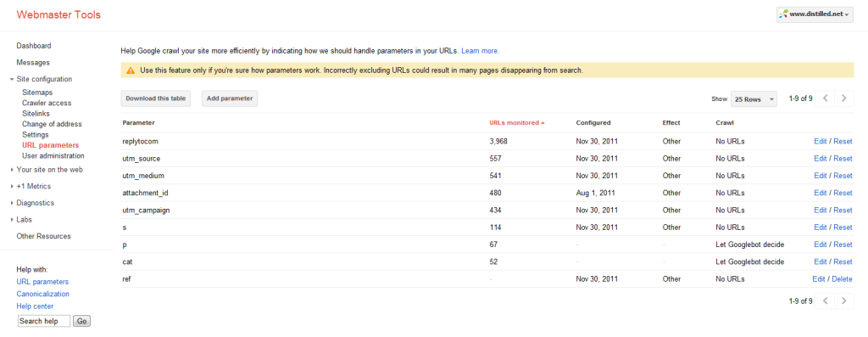Screen dimensions: 868x337
Task: Open Messages in the sidebar
Action: coord(33,63)
